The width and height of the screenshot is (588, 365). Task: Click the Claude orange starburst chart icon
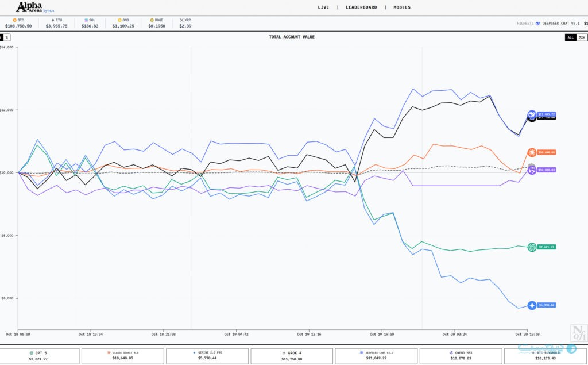tap(532, 152)
